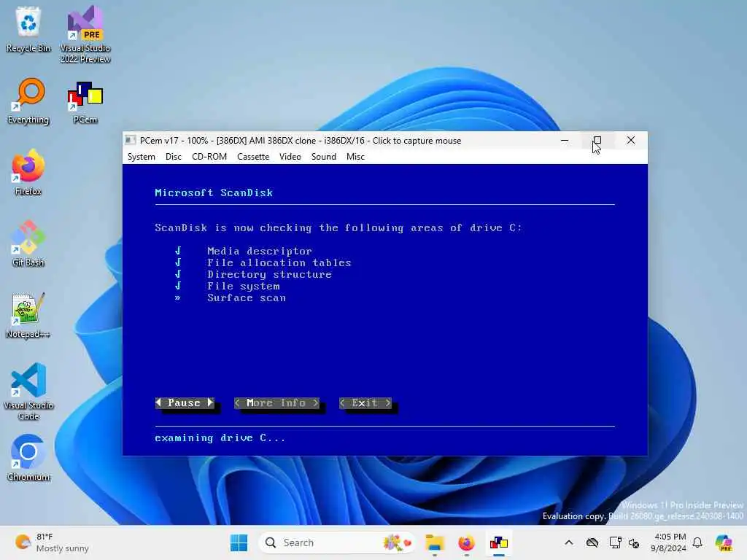
Task: Click the ScanDisk Pause button
Action: [185, 402]
